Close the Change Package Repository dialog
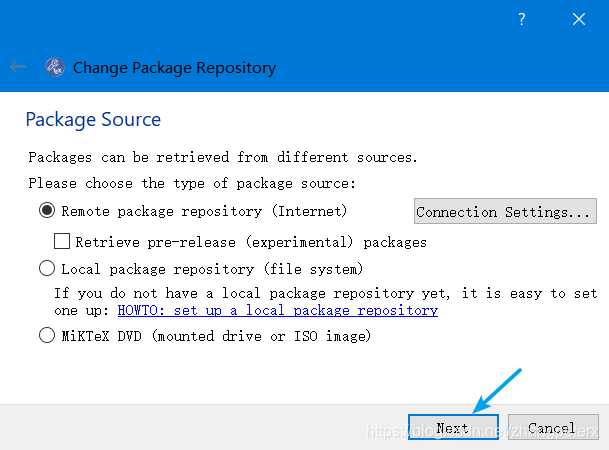609x450 pixels. pyautogui.click(x=579, y=19)
